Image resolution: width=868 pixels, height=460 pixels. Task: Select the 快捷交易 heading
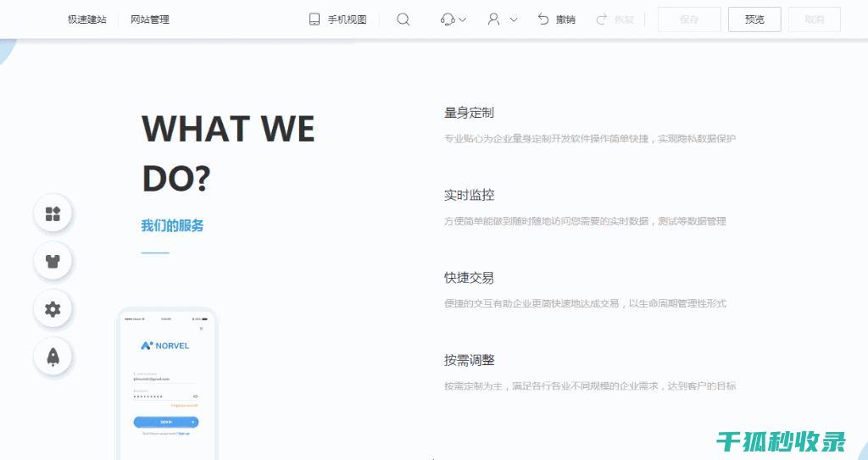pos(469,277)
